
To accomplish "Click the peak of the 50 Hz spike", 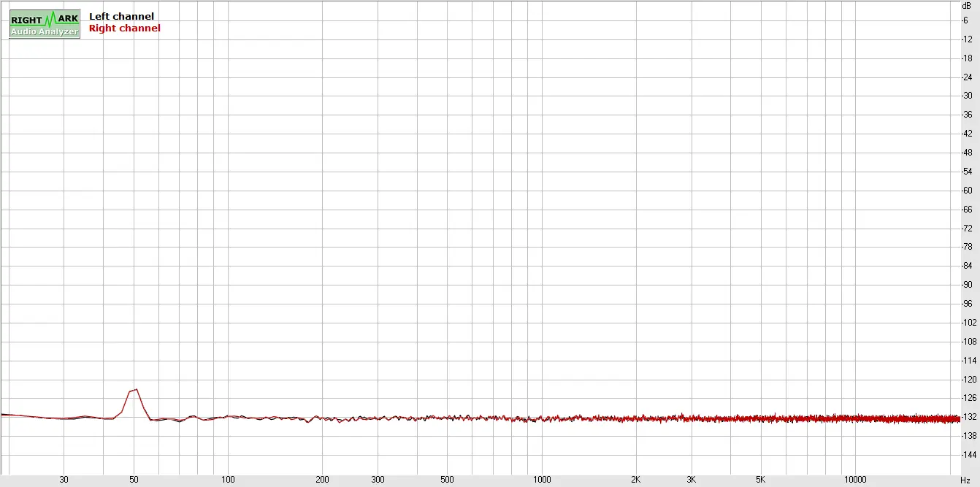I will click(136, 389).
